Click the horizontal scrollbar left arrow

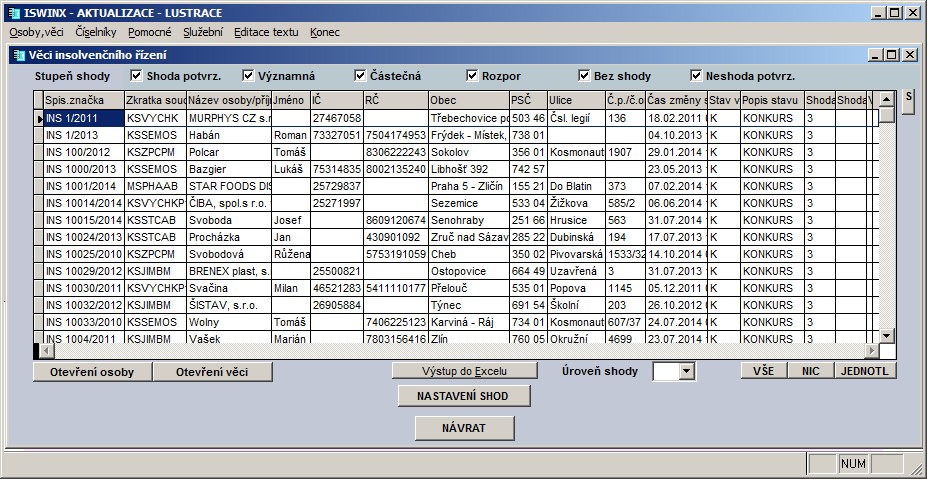(47, 351)
